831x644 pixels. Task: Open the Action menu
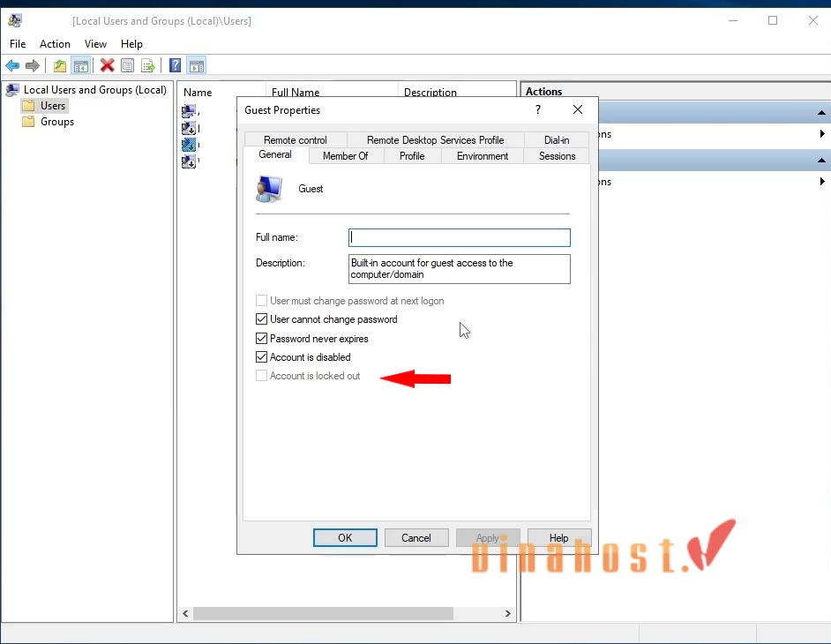coord(55,43)
